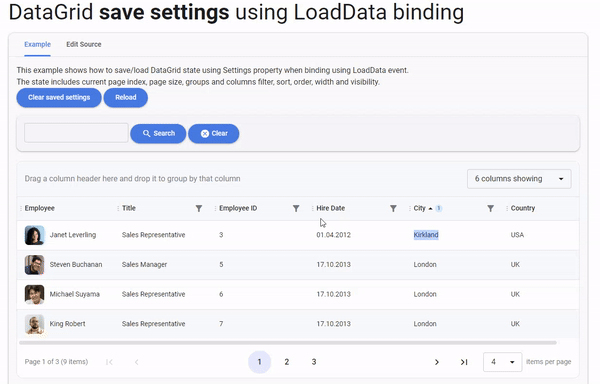Screen dimensions: 600x384
Task: Select page 3 in pager
Action: tap(314, 362)
